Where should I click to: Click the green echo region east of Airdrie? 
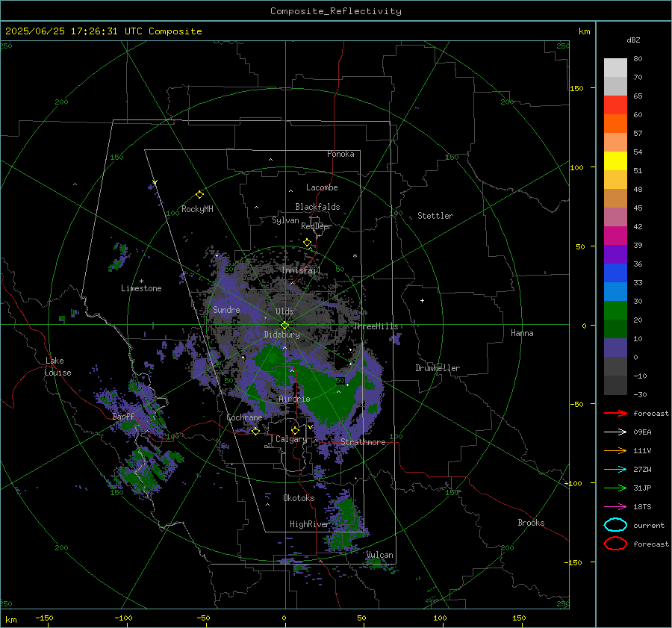point(330,392)
